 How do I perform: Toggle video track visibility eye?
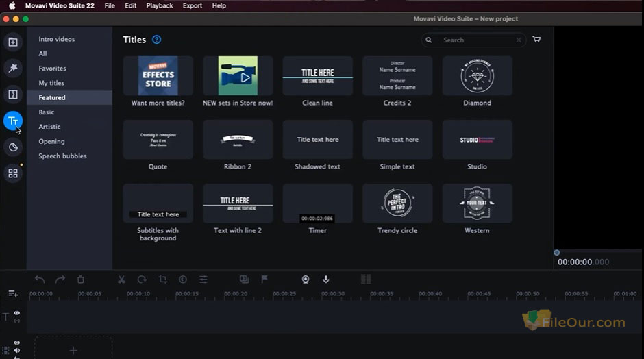click(x=17, y=343)
